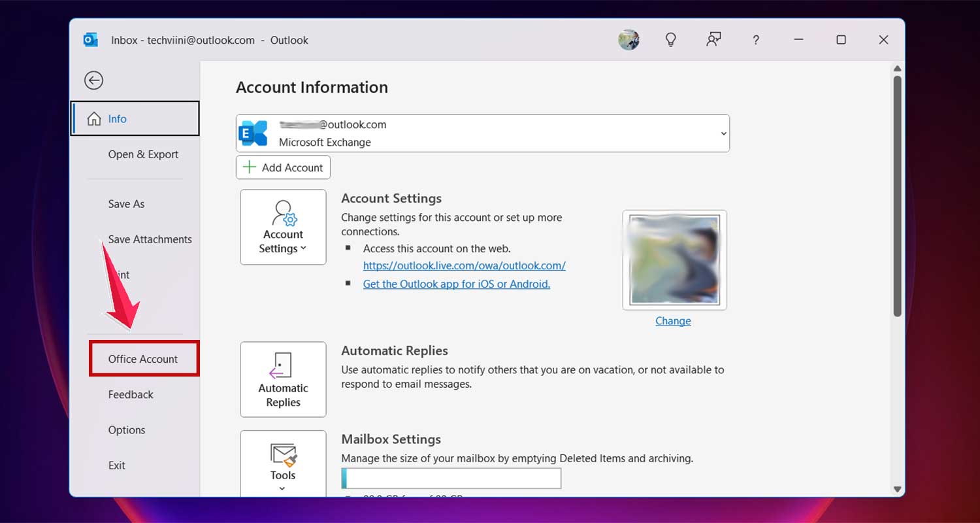This screenshot has width=980, height=523.
Task: Switch to the Options menu item
Action: point(127,430)
